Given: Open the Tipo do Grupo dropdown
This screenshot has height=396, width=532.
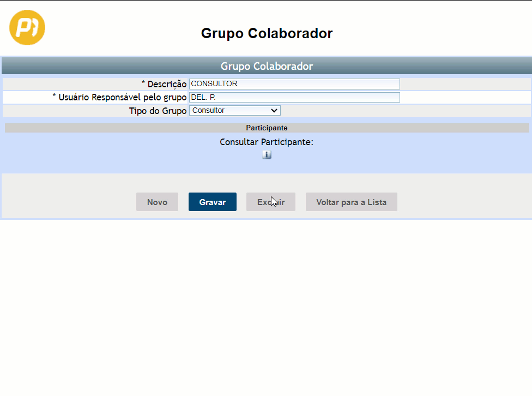Looking at the screenshot, I should pos(234,111).
